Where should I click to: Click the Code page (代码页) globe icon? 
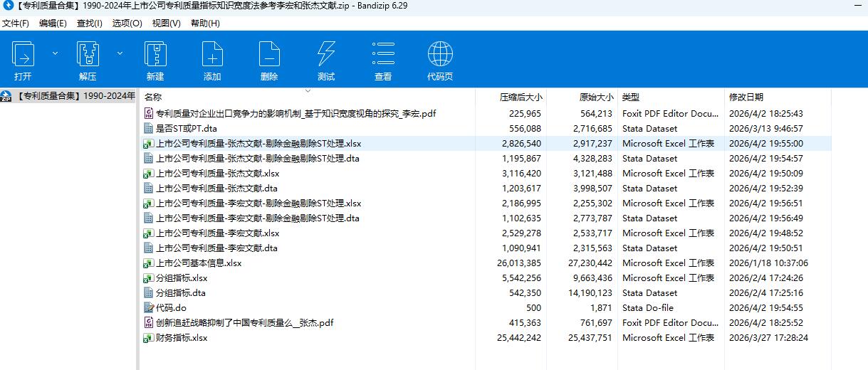440,54
